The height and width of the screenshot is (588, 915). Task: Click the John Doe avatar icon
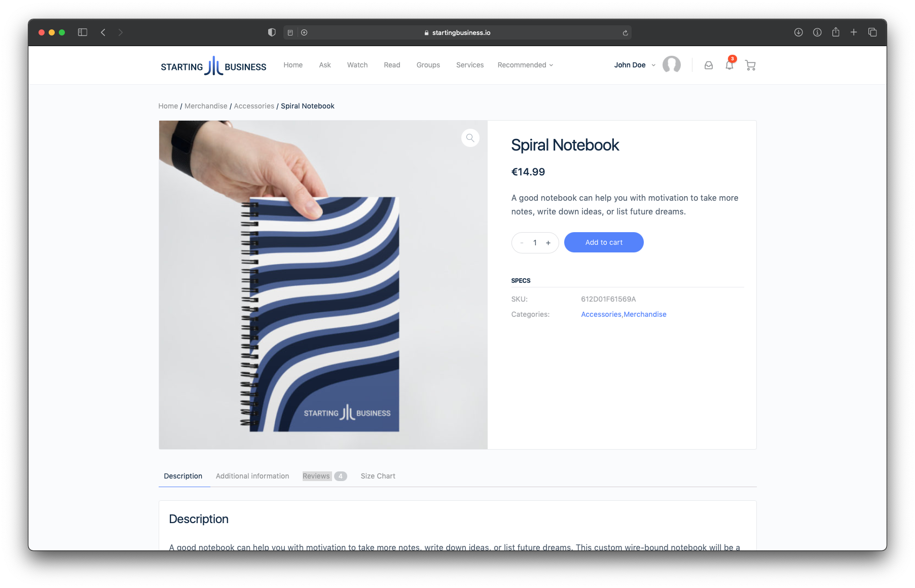point(672,65)
